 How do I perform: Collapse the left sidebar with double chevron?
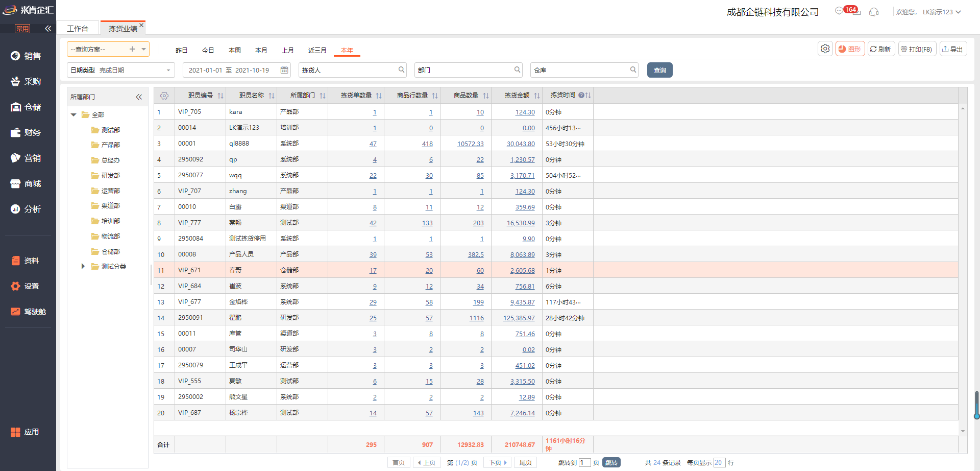(x=48, y=29)
